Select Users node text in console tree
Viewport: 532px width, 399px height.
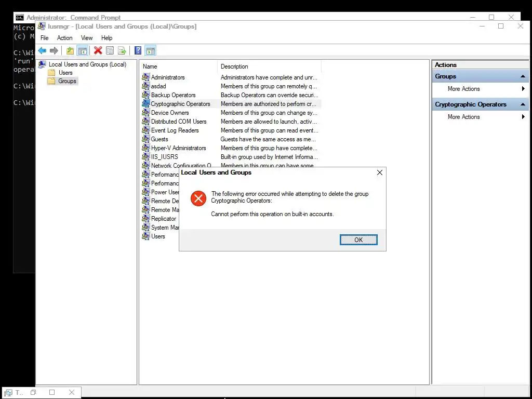click(x=65, y=73)
